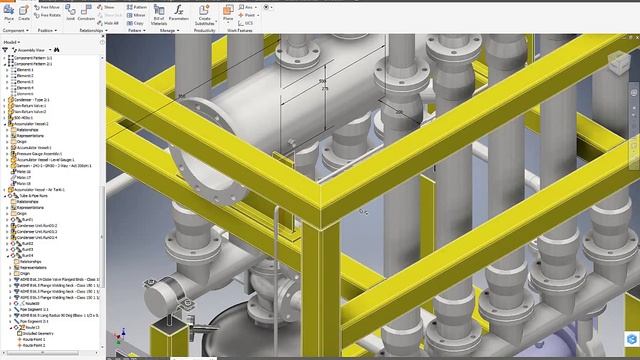This screenshot has height=360, width=640.
Task: Click the navigation wheel icon on right bar
Action: (634, 93)
